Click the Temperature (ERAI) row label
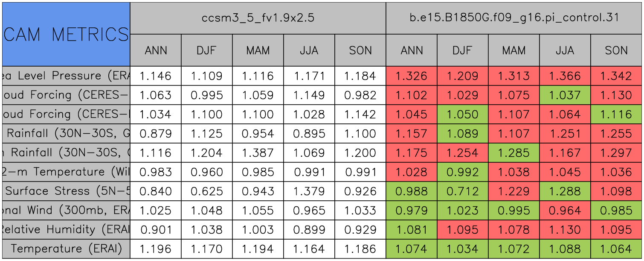The height and width of the screenshot is (261, 644). 66,249
